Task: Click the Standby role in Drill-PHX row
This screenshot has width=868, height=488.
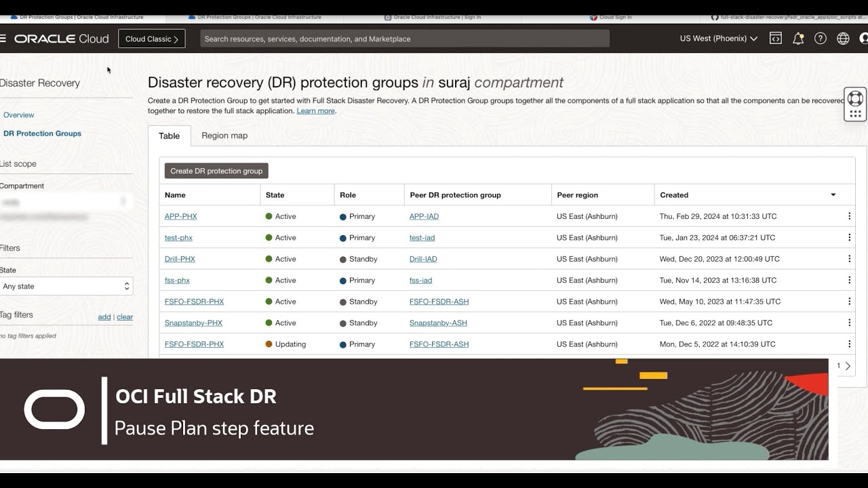Action: point(363,259)
